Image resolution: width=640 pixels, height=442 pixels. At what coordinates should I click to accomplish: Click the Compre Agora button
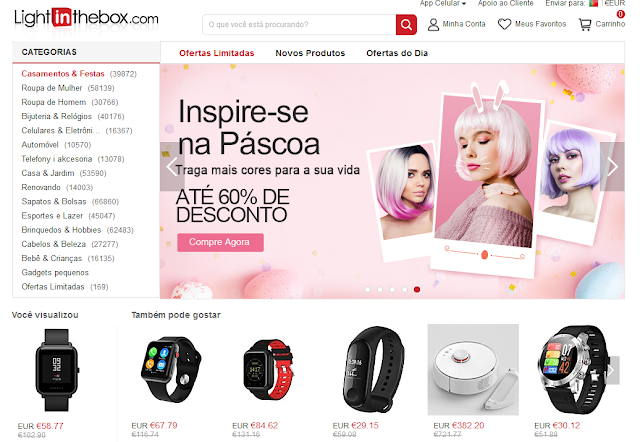(220, 242)
